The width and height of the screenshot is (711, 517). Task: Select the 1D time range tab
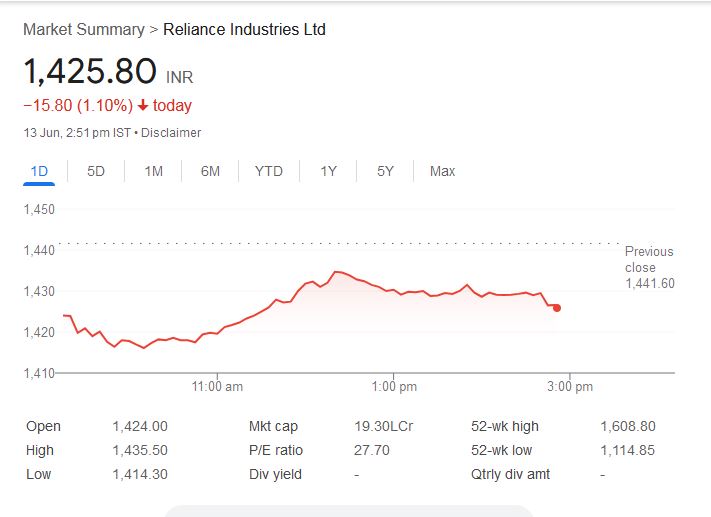click(x=39, y=171)
